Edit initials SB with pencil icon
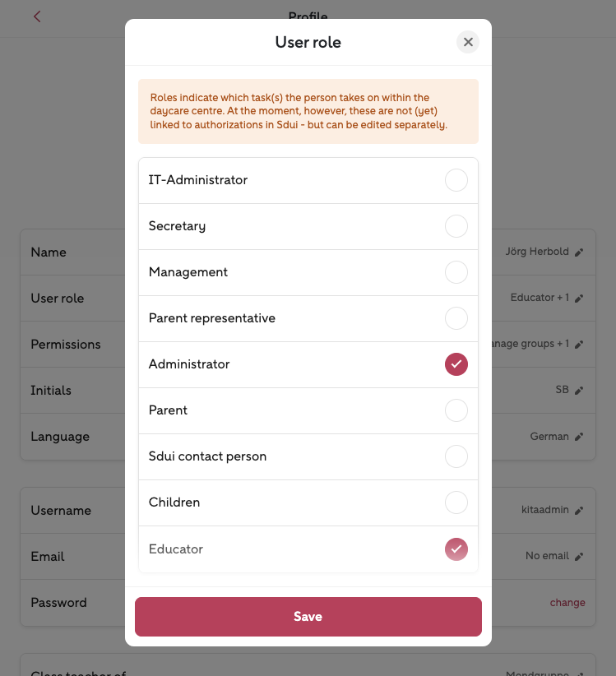The height and width of the screenshot is (676, 616). [579, 391]
